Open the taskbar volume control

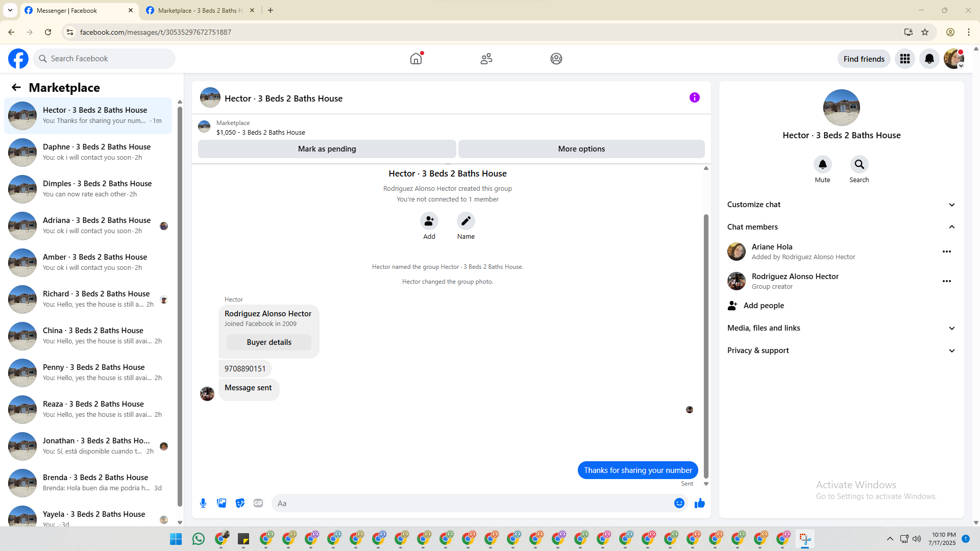click(x=917, y=539)
